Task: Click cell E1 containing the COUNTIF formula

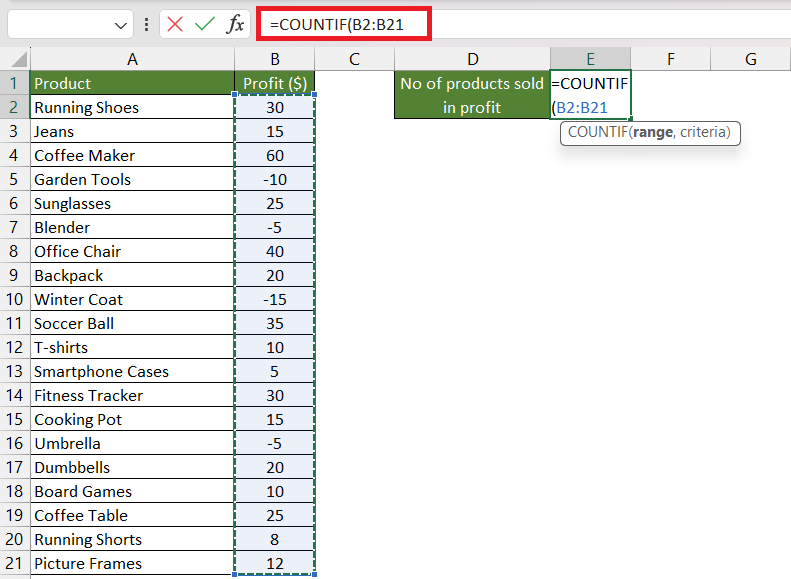Action: pyautogui.click(x=590, y=95)
